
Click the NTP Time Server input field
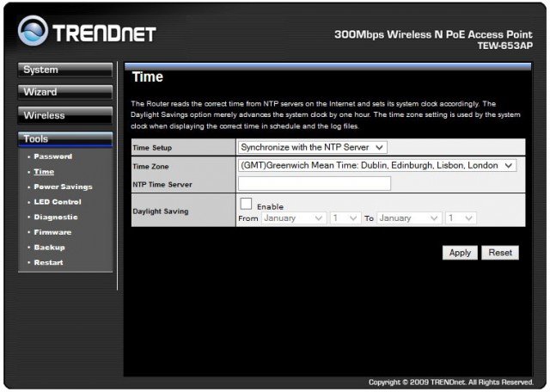coord(314,183)
